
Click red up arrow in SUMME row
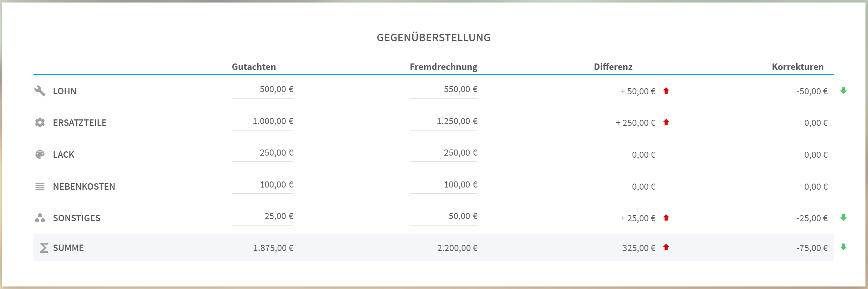666,247
